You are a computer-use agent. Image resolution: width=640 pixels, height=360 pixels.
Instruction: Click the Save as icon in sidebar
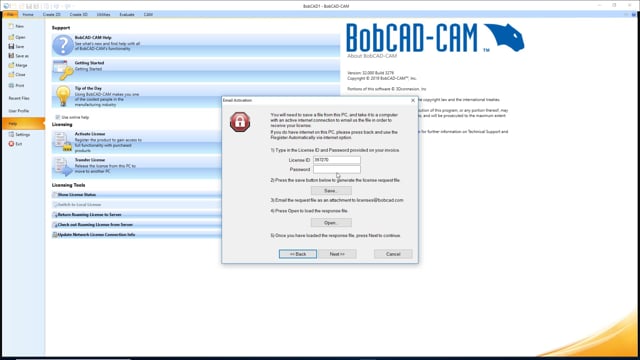(11, 56)
